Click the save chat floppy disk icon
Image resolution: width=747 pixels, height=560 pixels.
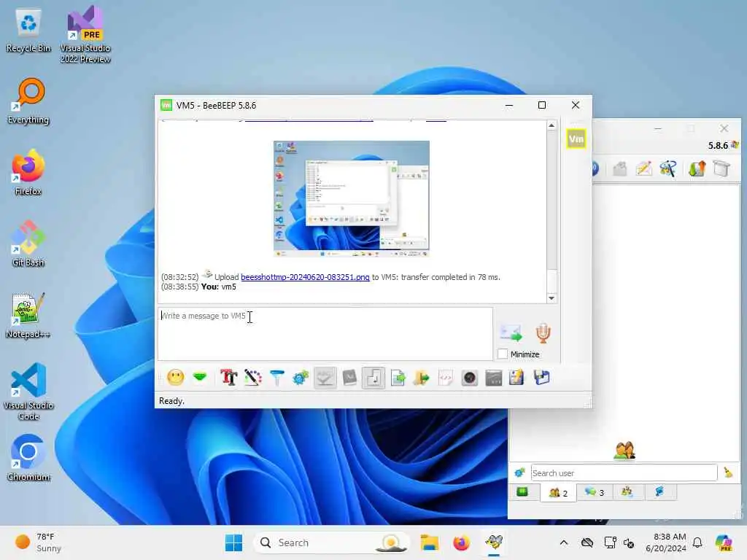542,378
